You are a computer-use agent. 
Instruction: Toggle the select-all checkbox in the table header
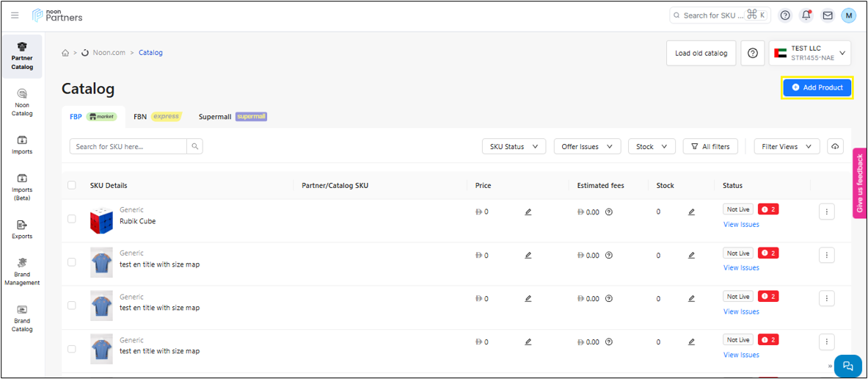(72, 185)
